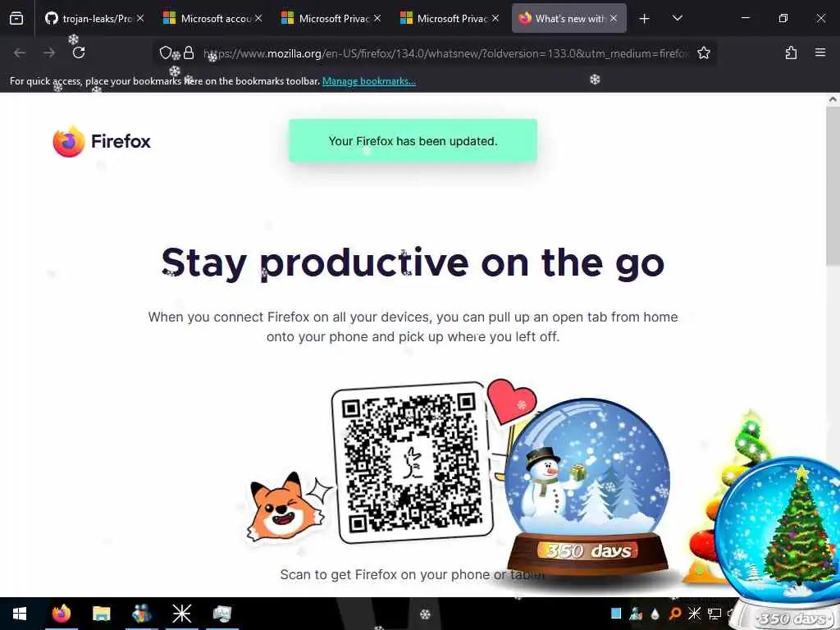The height and width of the screenshot is (630, 840).
Task: Open a new tab with plus button
Action: tap(645, 19)
